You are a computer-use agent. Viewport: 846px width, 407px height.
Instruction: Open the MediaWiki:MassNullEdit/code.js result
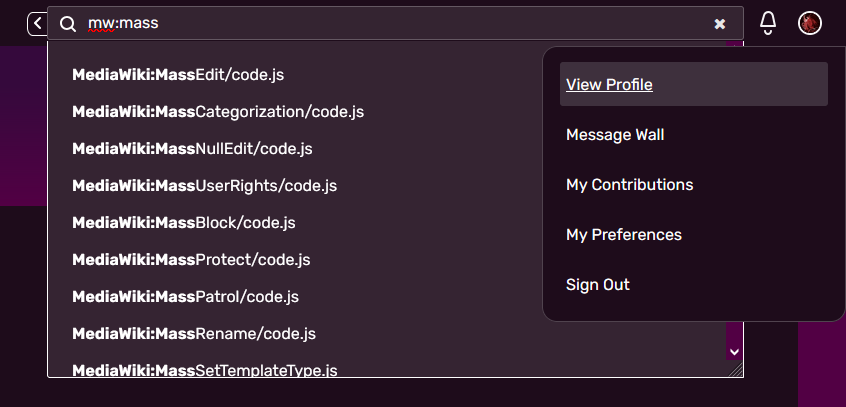tap(192, 148)
